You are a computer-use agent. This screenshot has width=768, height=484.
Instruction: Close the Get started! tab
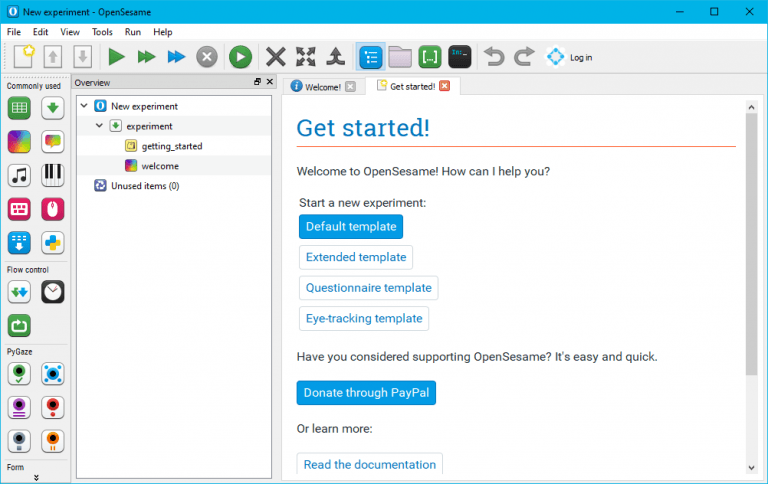(444, 86)
